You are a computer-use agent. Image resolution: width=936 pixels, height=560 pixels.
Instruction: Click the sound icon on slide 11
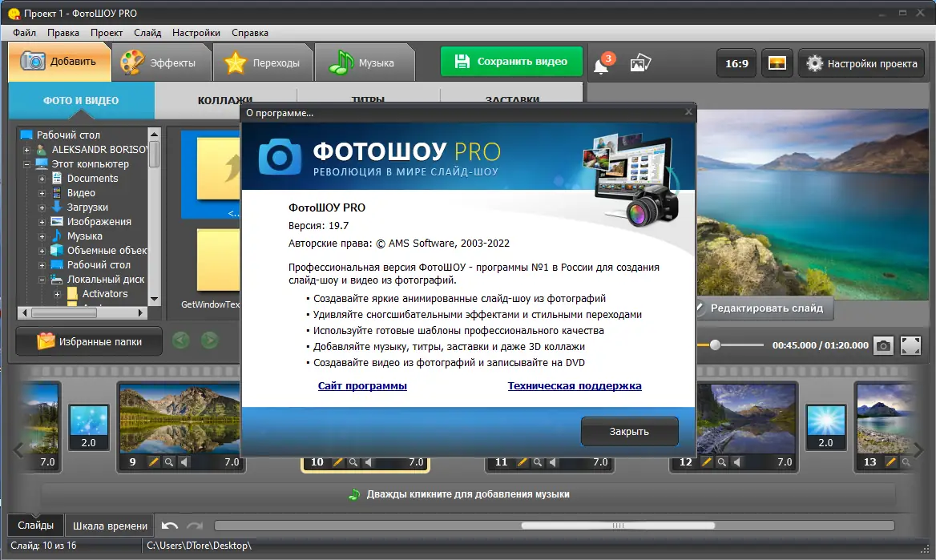[553, 462]
